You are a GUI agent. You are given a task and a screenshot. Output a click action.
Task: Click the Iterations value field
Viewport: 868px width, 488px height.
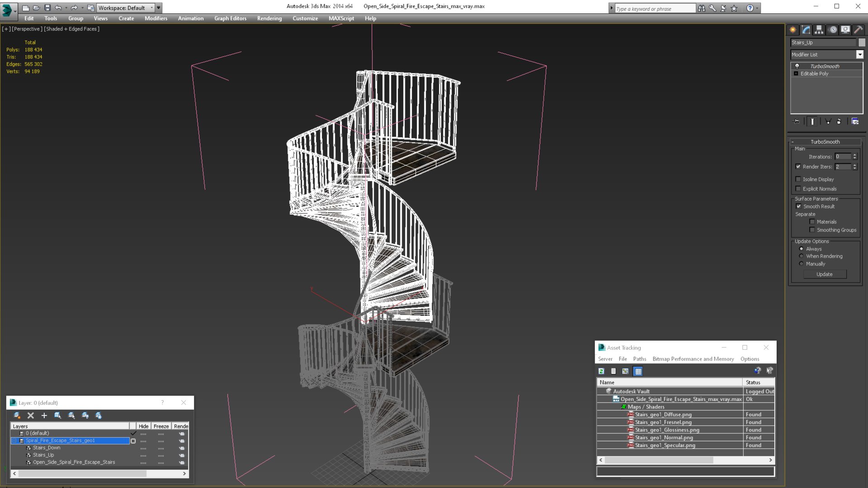click(x=843, y=156)
